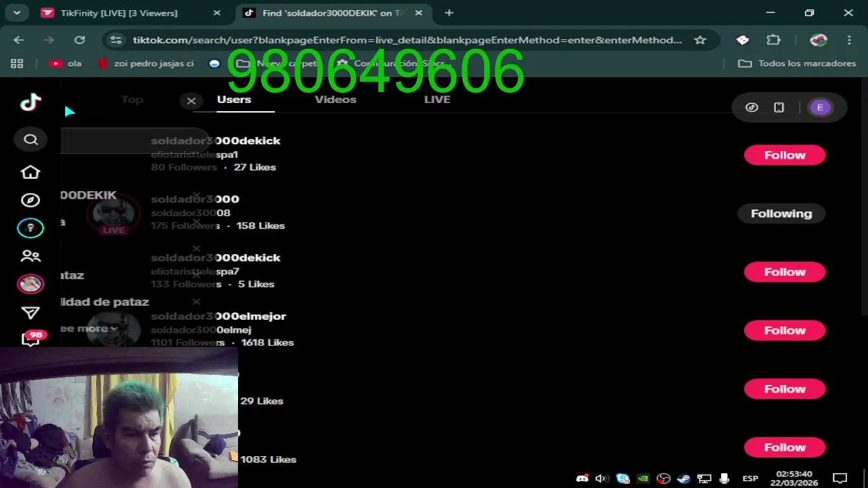Open Skype tray icon

click(623, 479)
